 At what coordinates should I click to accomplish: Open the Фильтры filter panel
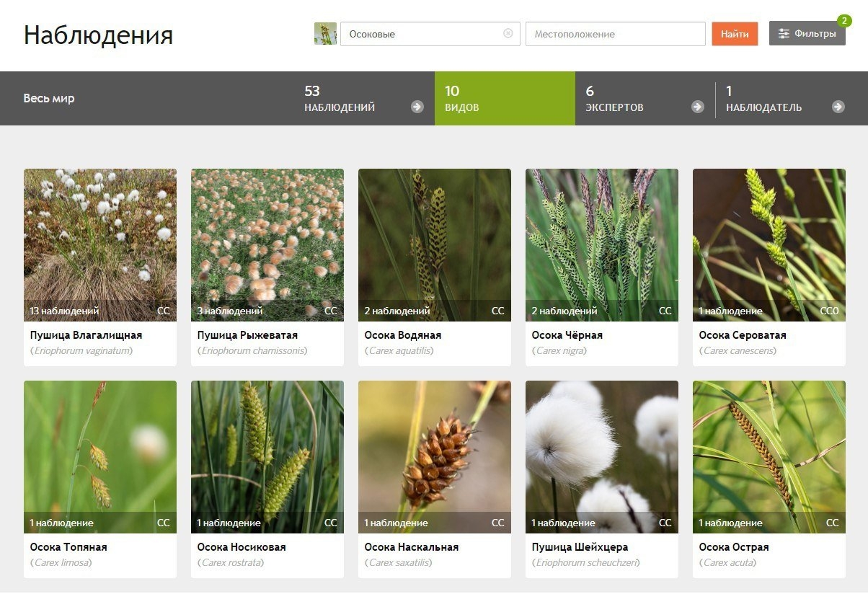point(807,34)
